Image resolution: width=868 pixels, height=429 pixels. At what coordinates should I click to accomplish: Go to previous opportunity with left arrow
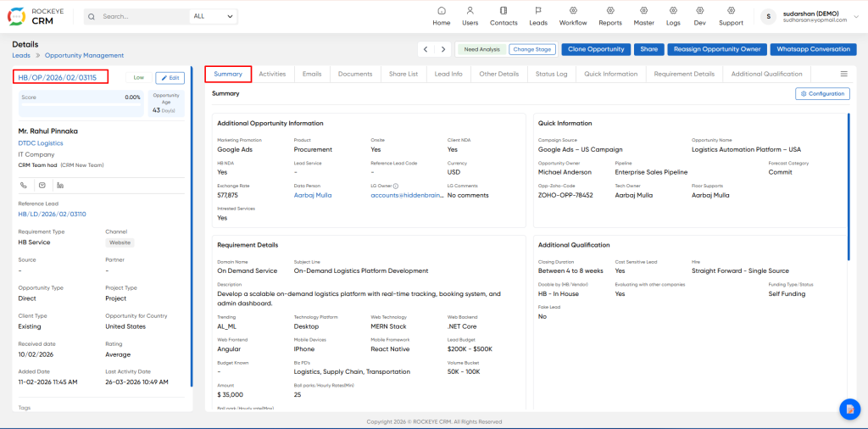click(426, 49)
